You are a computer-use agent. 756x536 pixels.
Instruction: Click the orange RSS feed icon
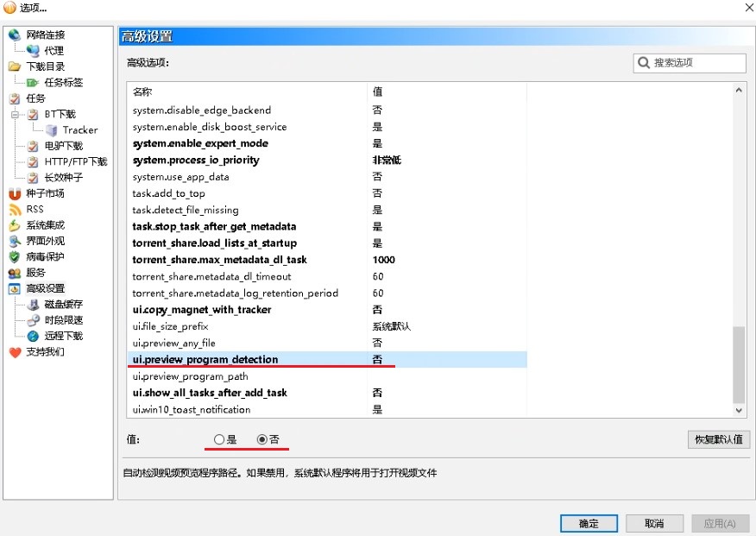[15, 210]
